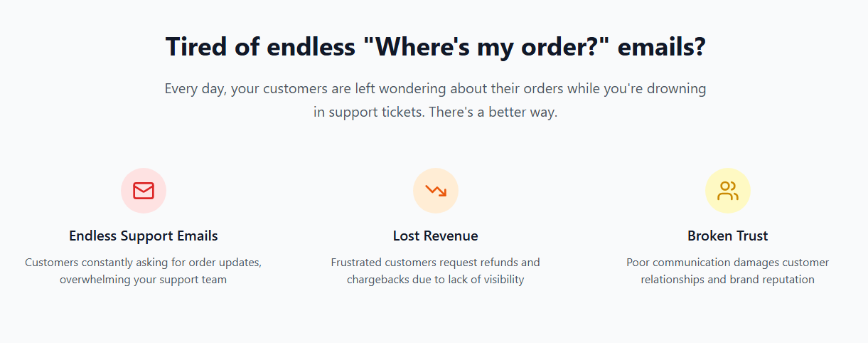This screenshot has height=343, width=868.
Task: Select the "overwhelming your support team" line
Action: [144, 280]
